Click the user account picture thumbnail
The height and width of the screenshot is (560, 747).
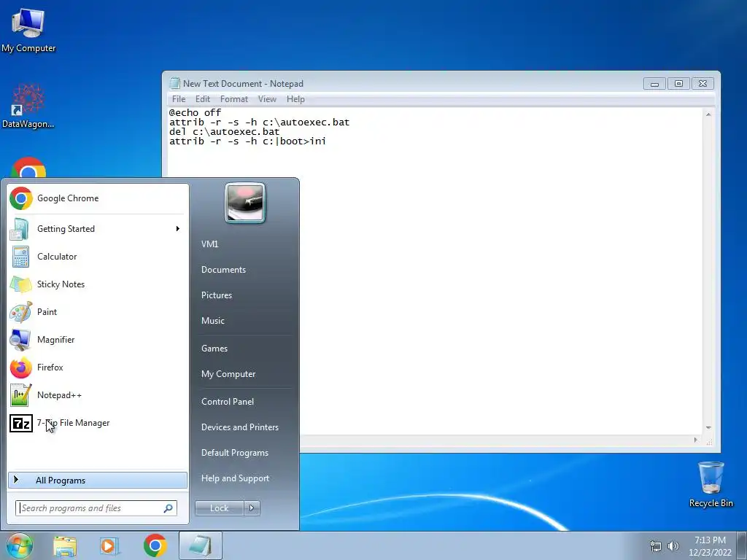tap(245, 203)
